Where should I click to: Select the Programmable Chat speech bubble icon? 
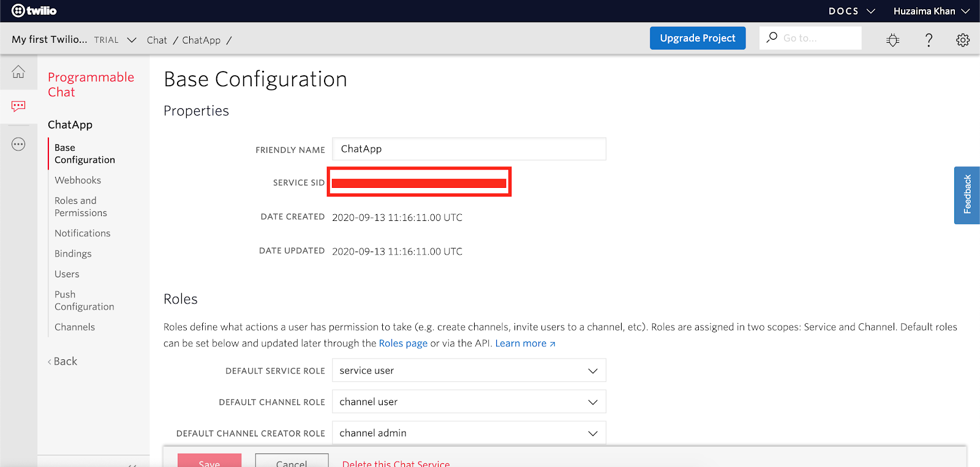18,106
